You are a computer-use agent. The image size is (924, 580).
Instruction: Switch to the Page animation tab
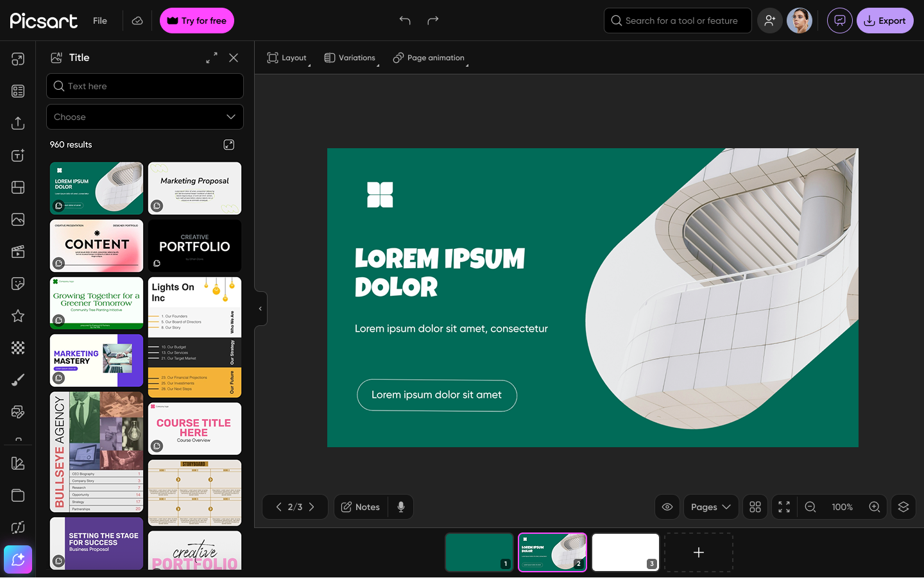point(429,58)
